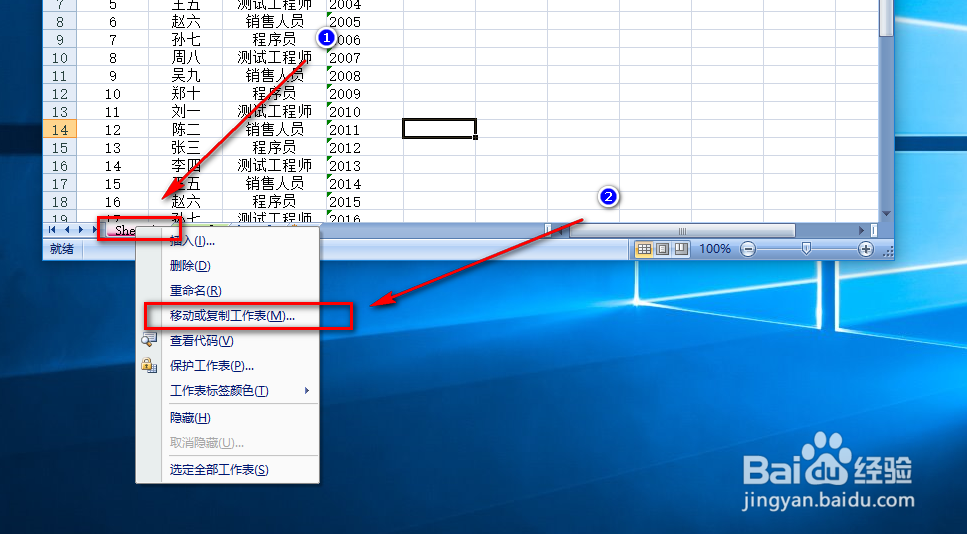Click 测试工程师 cell in row 13
Viewport: 967px width, 534px height.
tap(274, 112)
